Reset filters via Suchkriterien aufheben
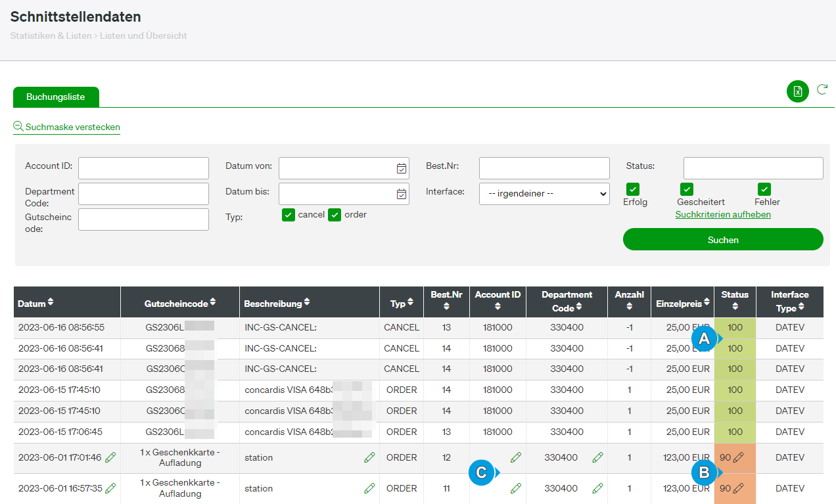Viewport: 836px width, 504px height. pyautogui.click(x=723, y=215)
